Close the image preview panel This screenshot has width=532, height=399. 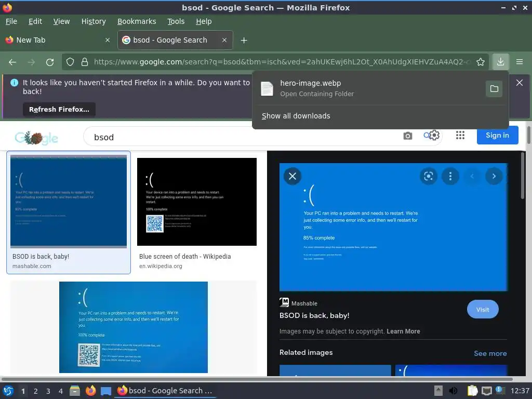[292, 176]
